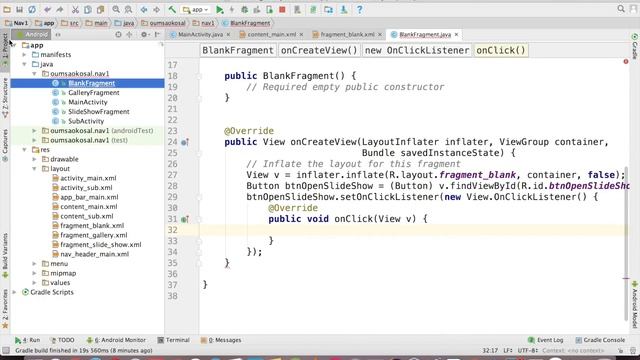This screenshot has height=360, width=640.
Task: Click the Save All toolbar icon
Action: click(19, 9)
